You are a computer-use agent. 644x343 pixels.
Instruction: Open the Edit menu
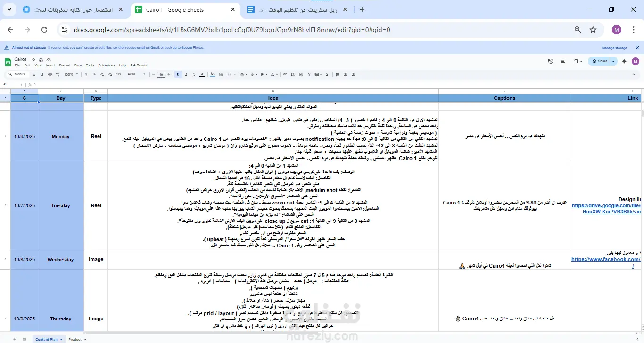(x=27, y=65)
